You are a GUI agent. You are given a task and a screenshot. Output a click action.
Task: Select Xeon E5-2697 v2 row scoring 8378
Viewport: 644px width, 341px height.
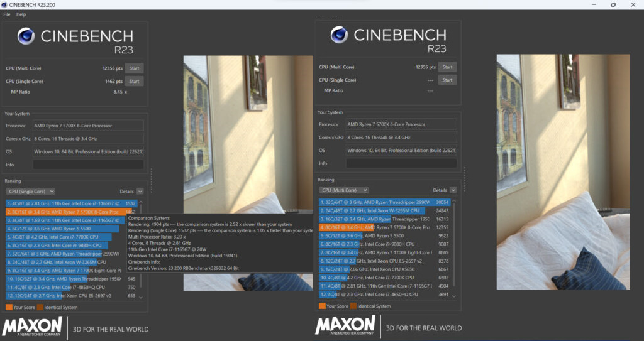[x=384, y=261]
